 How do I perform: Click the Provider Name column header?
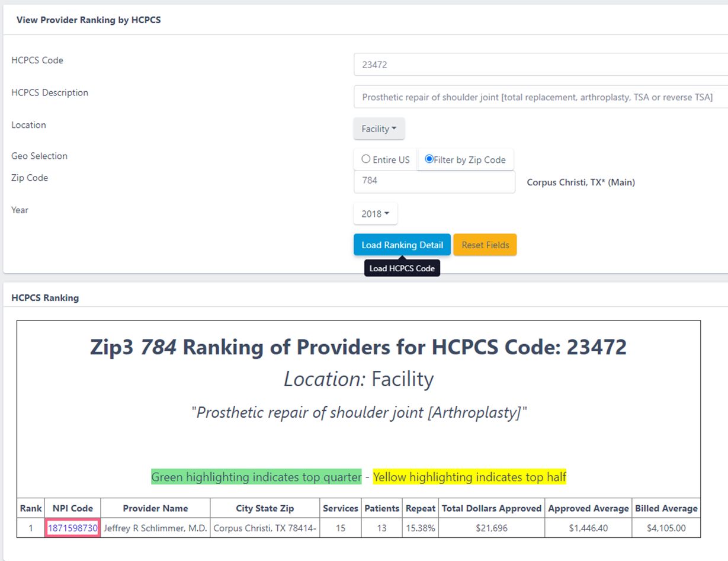[155, 508]
